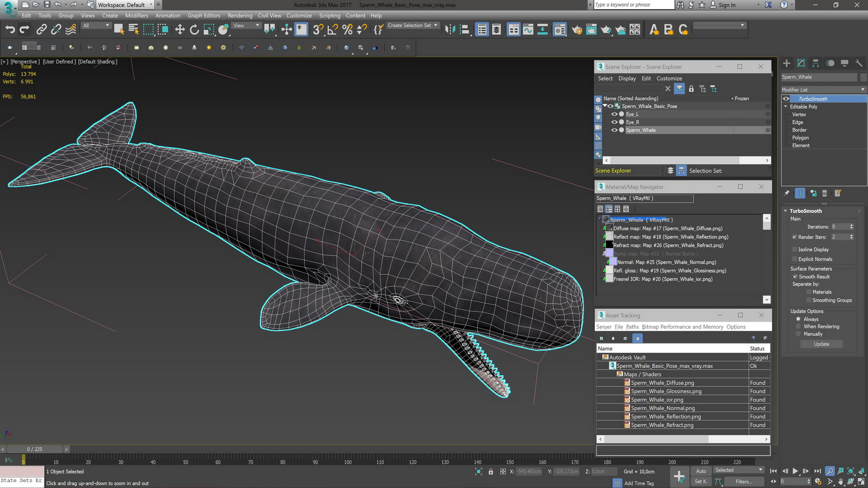
Task: Click the Filters... button
Action: coord(744,482)
